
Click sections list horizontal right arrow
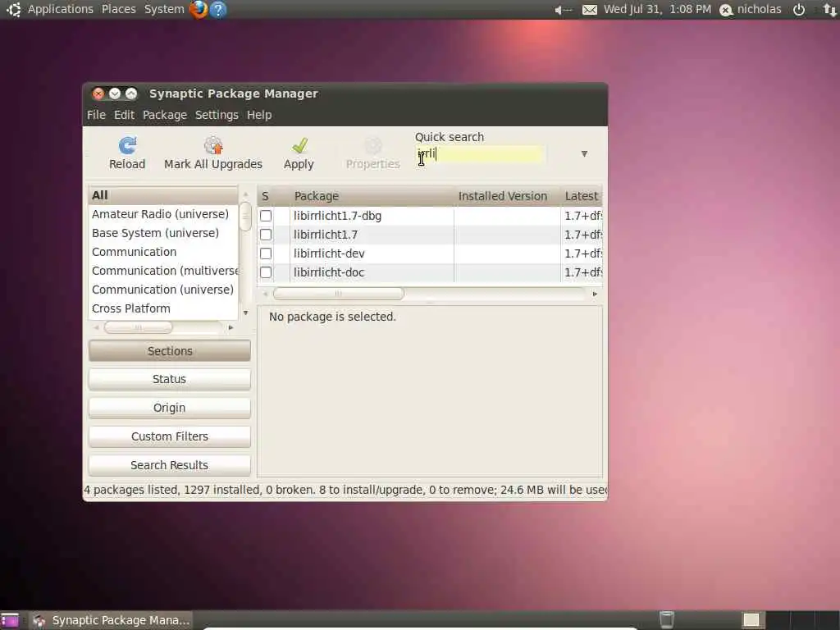coord(231,327)
